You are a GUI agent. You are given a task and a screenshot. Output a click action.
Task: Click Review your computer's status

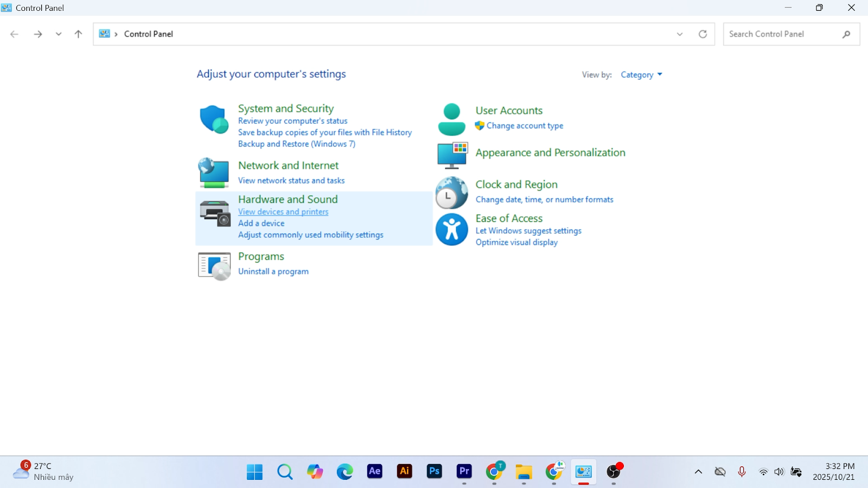click(x=292, y=121)
